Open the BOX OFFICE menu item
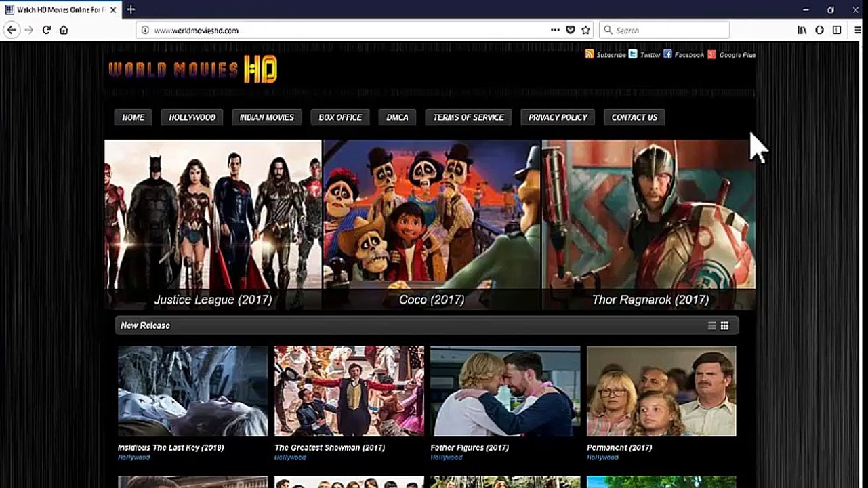 [x=340, y=117]
